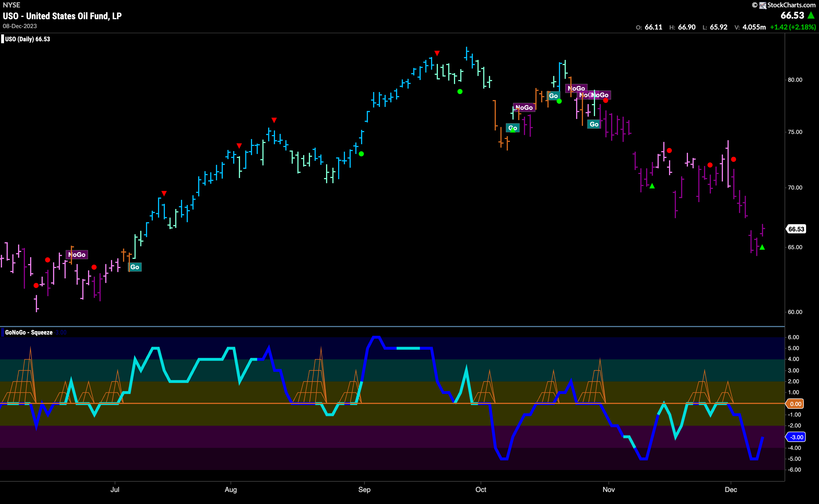The width and height of the screenshot is (819, 504).
Task: Click the NoGo label directly above that October Go
Action: (x=524, y=107)
